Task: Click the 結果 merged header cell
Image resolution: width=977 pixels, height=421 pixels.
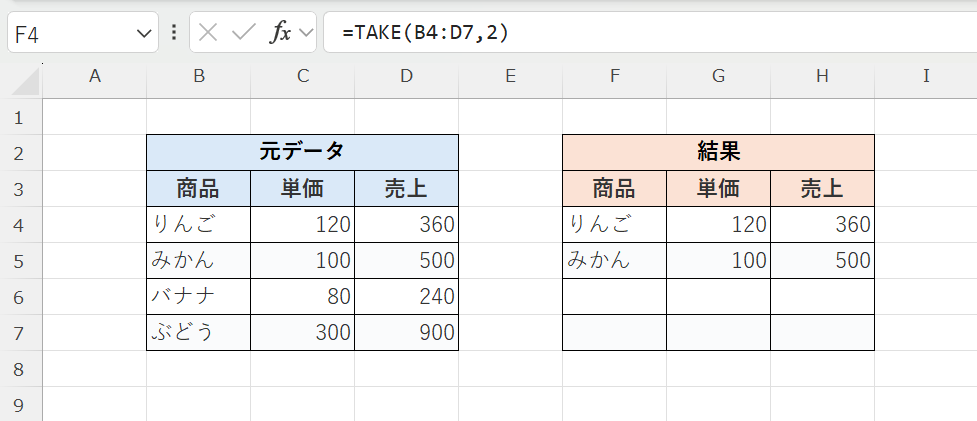Action: [718, 152]
